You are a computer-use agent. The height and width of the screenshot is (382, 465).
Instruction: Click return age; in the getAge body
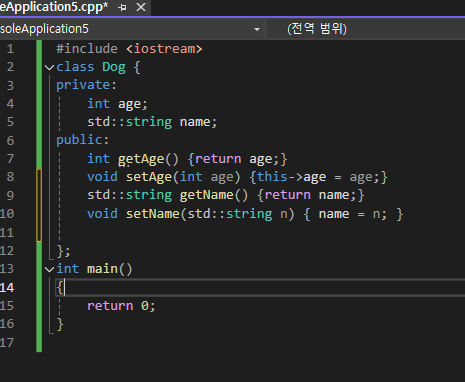[x=237, y=159]
